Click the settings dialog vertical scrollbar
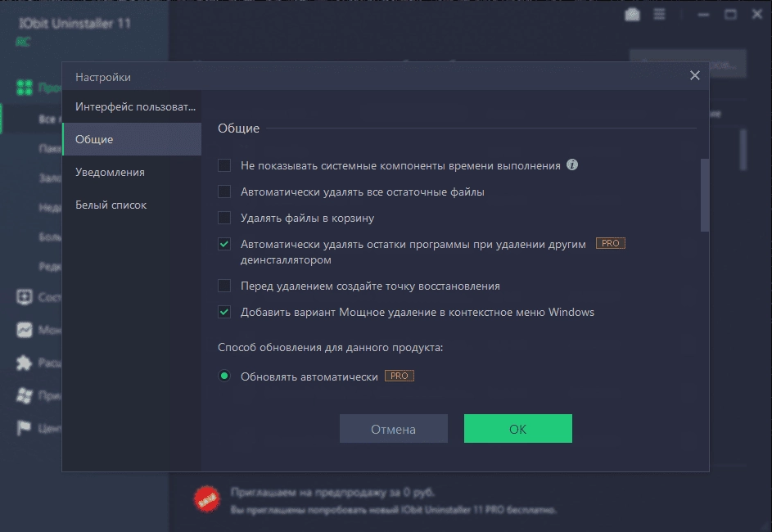This screenshot has width=772, height=532. pos(705,195)
